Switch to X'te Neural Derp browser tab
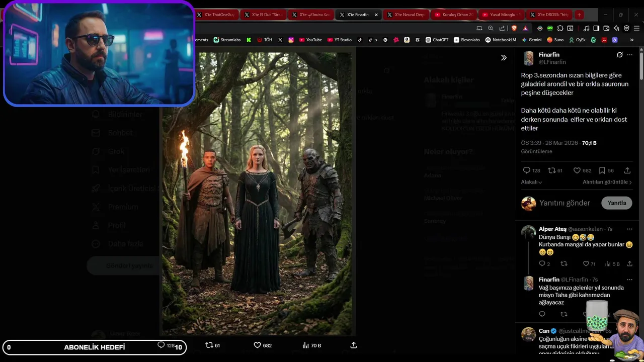The image size is (644, 362). [406, 15]
